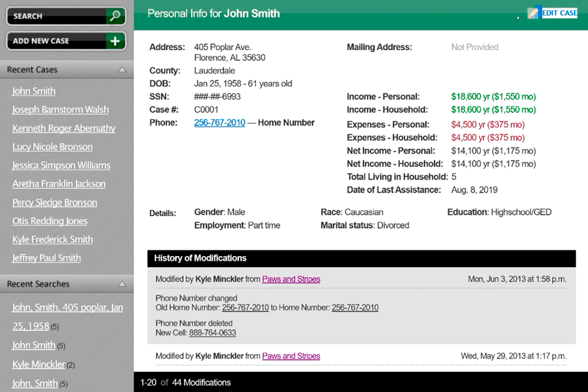
Task: Click the Case # value C0001
Action: (206, 110)
